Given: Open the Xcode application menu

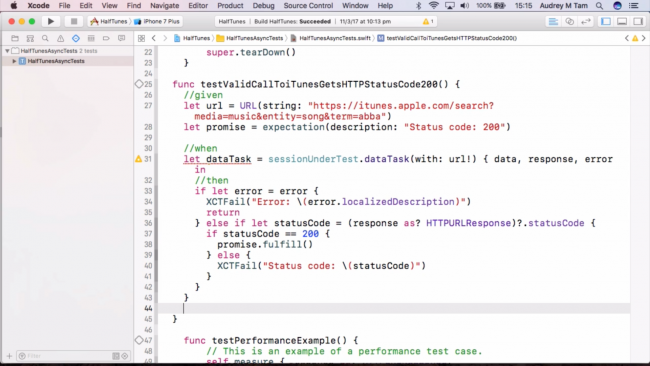Looking at the screenshot, I should coord(39,5).
